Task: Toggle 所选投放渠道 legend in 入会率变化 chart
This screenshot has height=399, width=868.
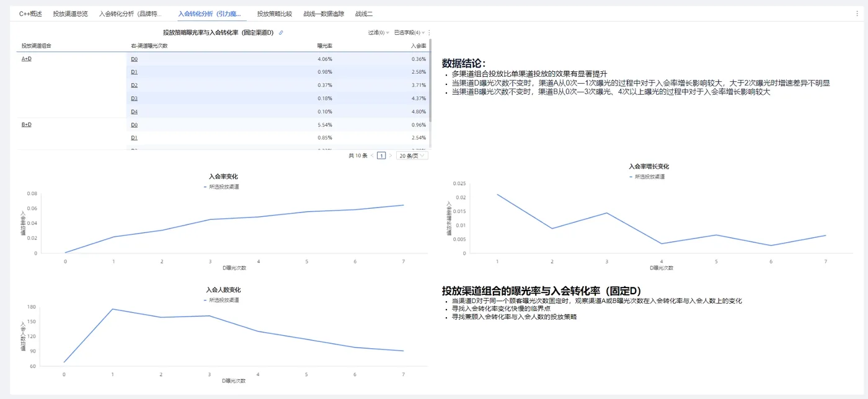Action: click(x=221, y=186)
